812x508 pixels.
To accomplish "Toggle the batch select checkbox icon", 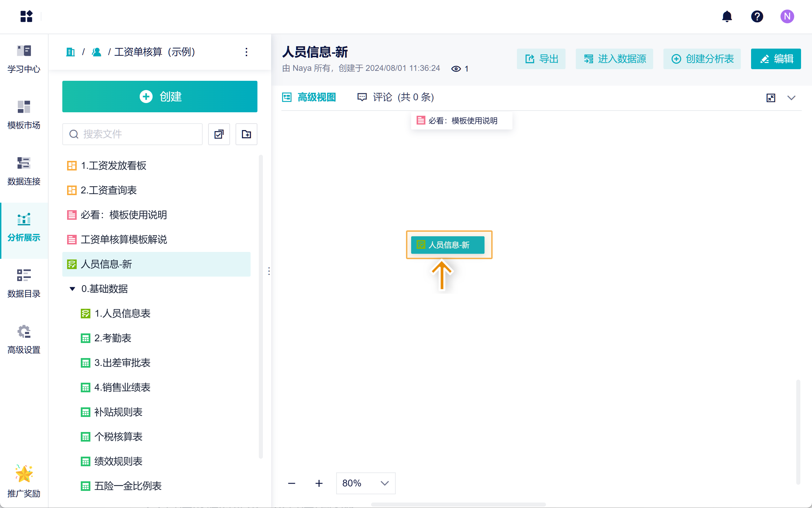I will tap(219, 134).
